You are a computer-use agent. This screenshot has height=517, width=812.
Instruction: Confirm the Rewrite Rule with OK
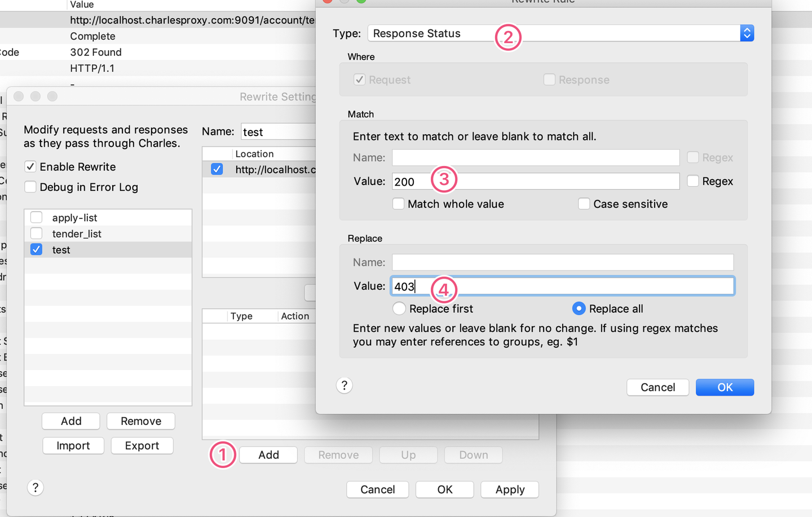[x=725, y=387]
